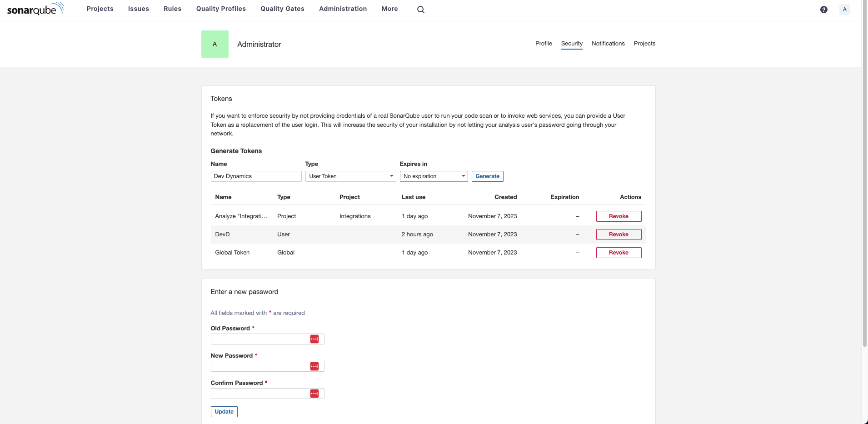Click password manager icon in Confirm Password

click(x=314, y=394)
